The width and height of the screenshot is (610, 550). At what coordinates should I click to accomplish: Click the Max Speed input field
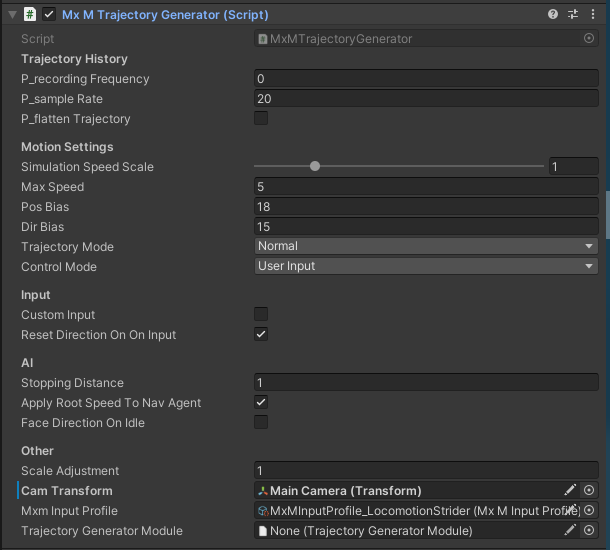click(426, 187)
